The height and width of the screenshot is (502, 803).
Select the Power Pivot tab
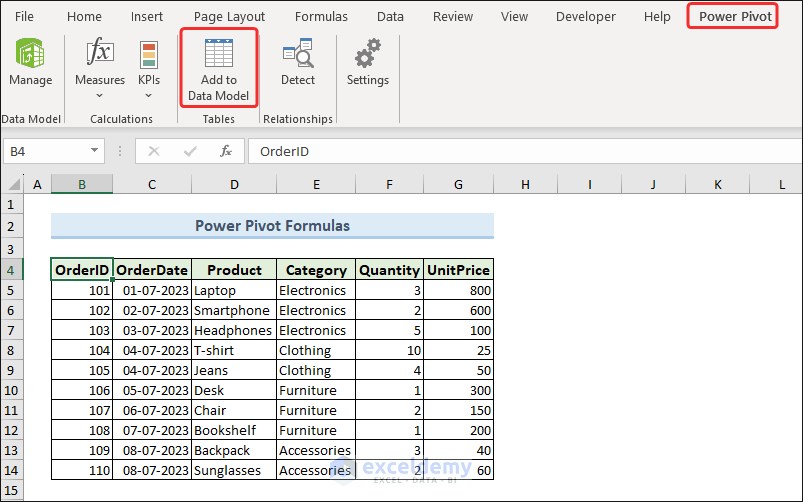coord(735,17)
